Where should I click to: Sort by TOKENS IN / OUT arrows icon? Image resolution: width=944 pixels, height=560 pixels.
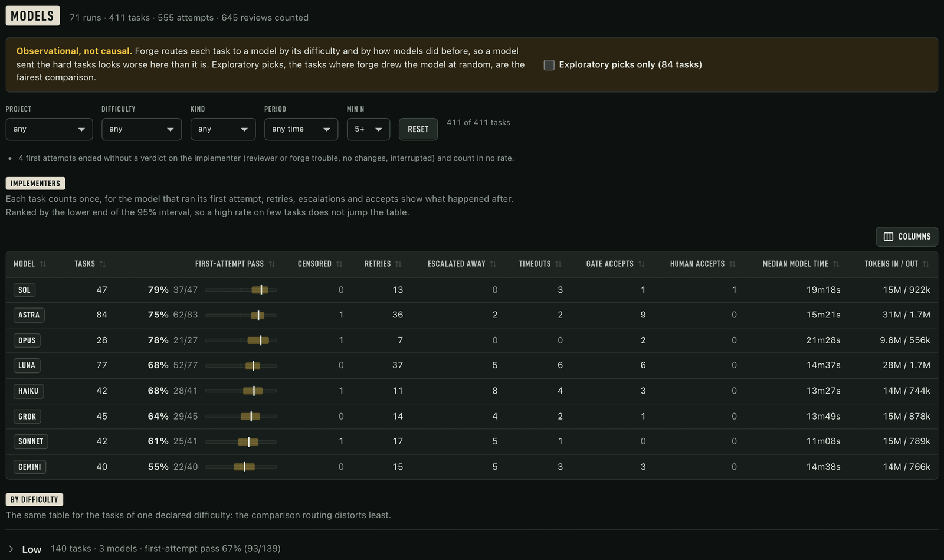point(926,264)
